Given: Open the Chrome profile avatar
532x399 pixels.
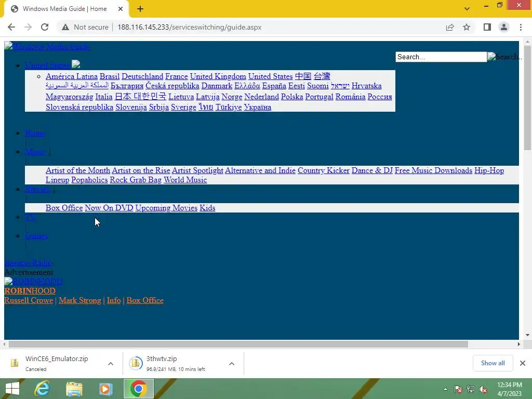Looking at the screenshot, I should pyautogui.click(x=504, y=27).
